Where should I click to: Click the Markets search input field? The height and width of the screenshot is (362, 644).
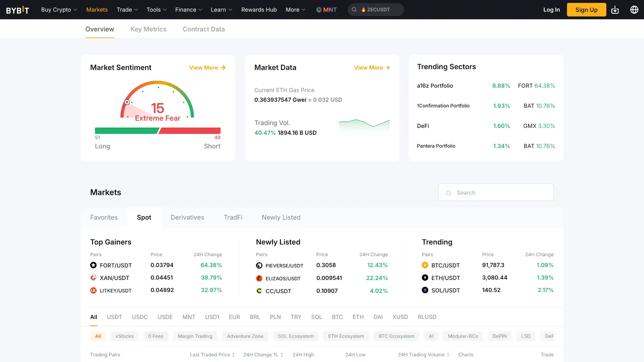[496, 192]
